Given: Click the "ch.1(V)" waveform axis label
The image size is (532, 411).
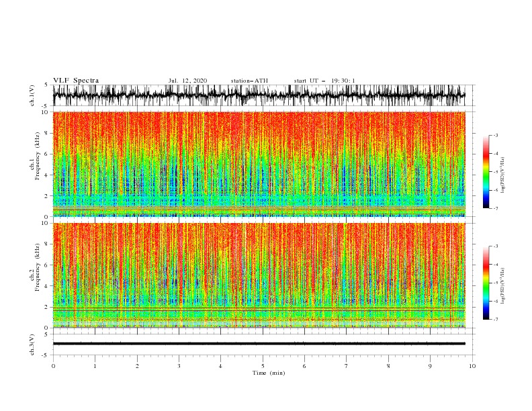Looking at the screenshot, I should click(x=32, y=95).
